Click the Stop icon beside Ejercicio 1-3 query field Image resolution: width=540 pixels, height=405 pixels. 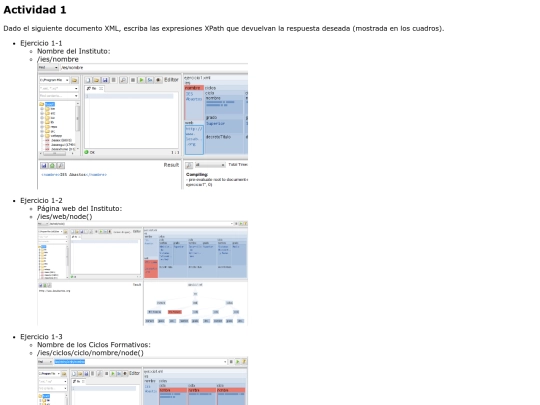click(231, 362)
